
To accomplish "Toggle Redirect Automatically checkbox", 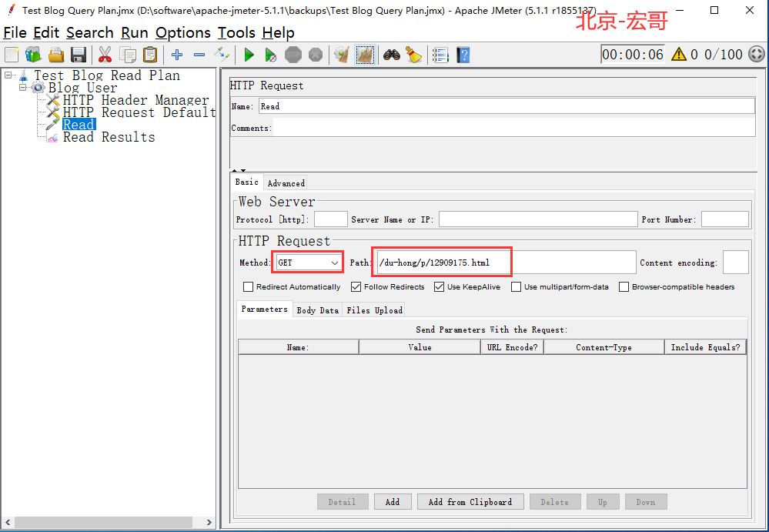I will click(x=248, y=287).
